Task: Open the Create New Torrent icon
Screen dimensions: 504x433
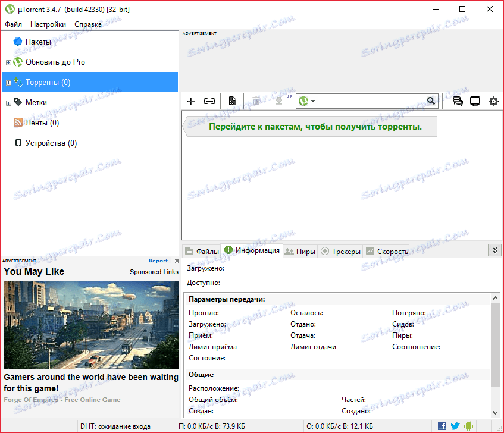Action: [x=232, y=101]
